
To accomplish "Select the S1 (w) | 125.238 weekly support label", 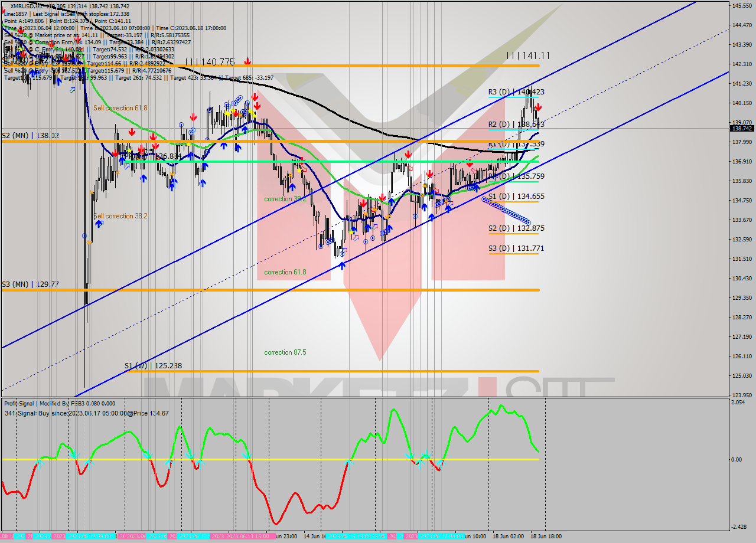I will tap(153, 365).
